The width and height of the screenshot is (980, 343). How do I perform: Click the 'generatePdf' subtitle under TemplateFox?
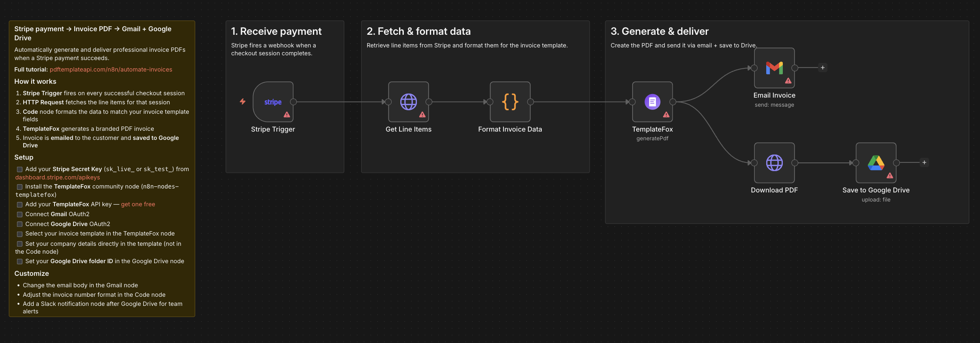(652, 138)
